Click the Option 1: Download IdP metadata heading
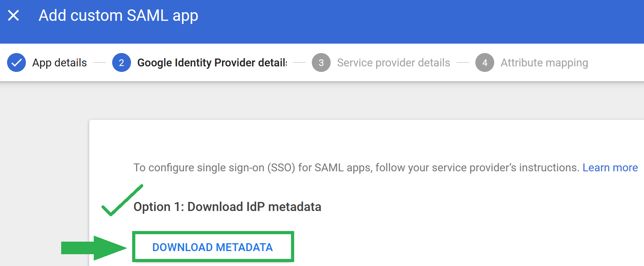This screenshot has width=644, height=266. 227,207
